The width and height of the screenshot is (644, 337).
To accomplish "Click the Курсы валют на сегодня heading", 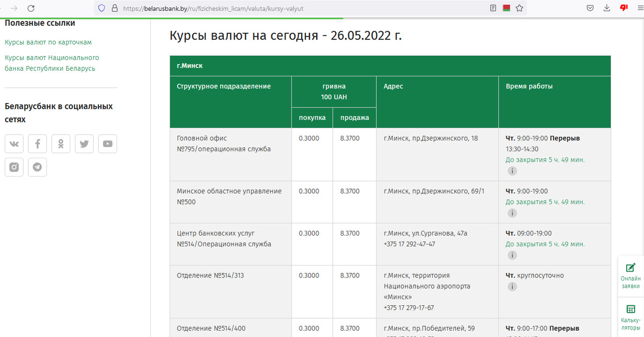I will tap(286, 36).
